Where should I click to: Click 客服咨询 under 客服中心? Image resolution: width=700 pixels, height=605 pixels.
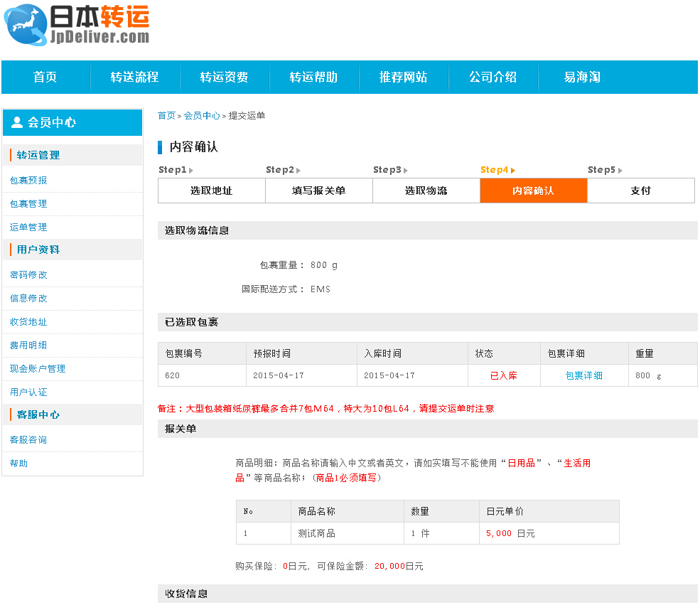[28, 439]
